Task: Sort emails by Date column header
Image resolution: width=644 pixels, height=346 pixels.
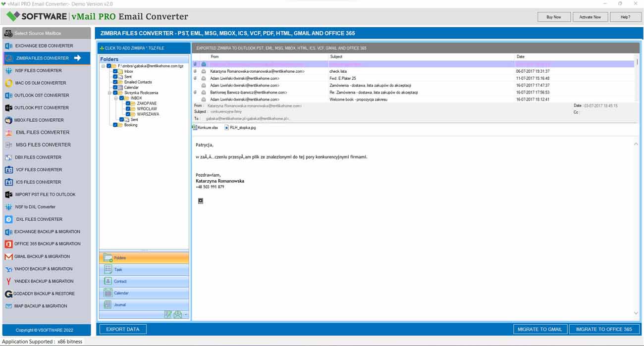Action: (x=575, y=57)
